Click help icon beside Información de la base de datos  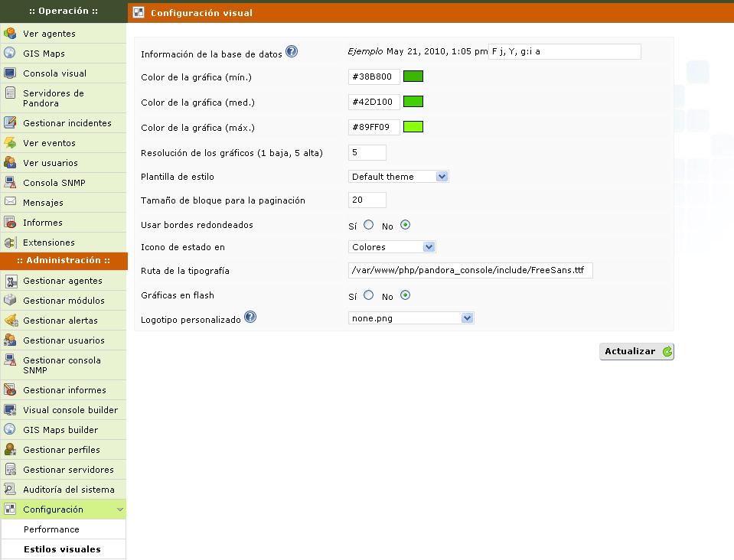coord(292,52)
